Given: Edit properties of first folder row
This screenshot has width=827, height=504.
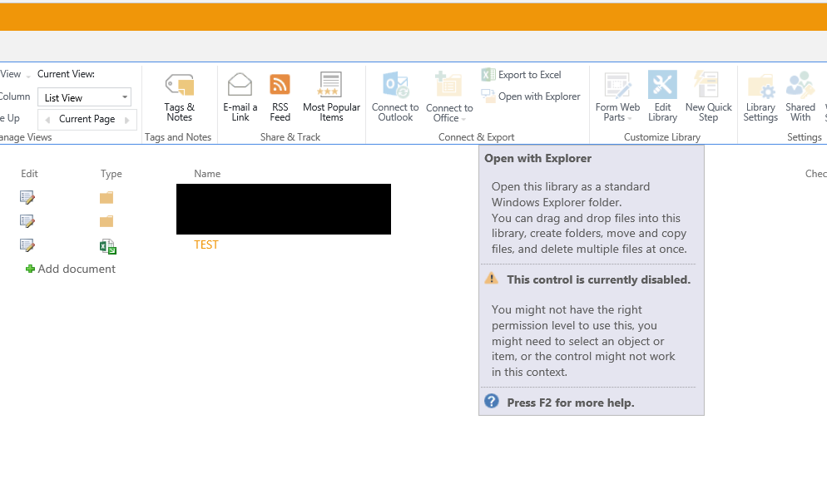Looking at the screenshot, I should [27, 197].
